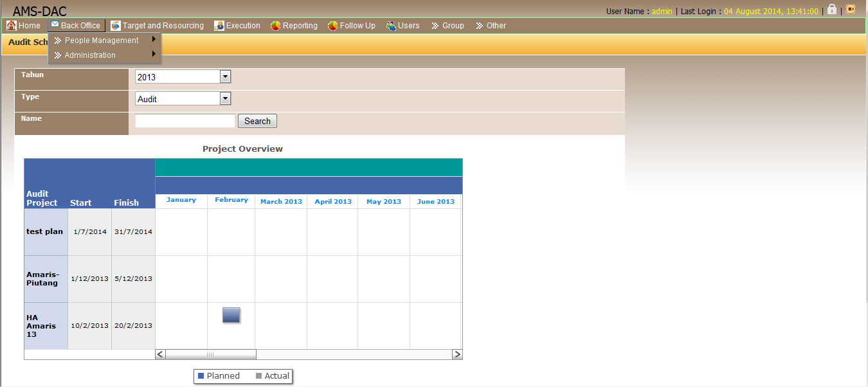Click inside the Name text field
The image size is (868, 387).
tap(185, 121)
